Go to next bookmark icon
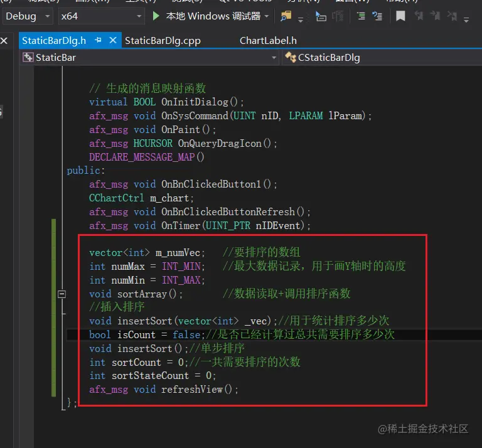 tap(435, 16)
